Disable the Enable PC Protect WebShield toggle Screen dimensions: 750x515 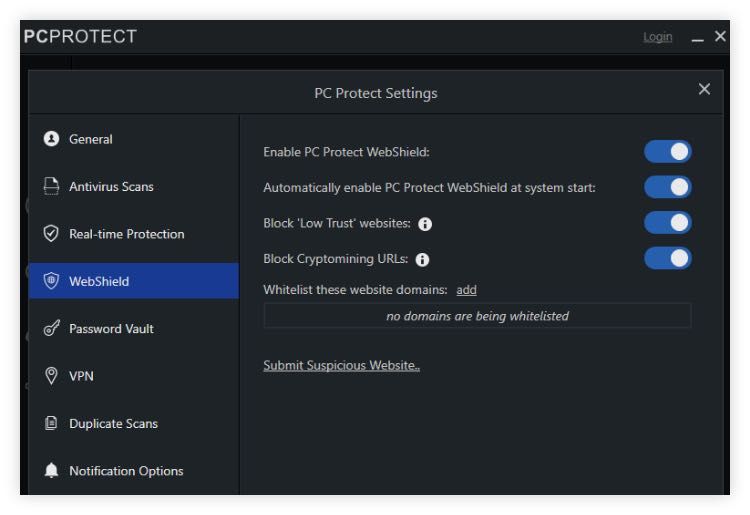tap(667, 152)
